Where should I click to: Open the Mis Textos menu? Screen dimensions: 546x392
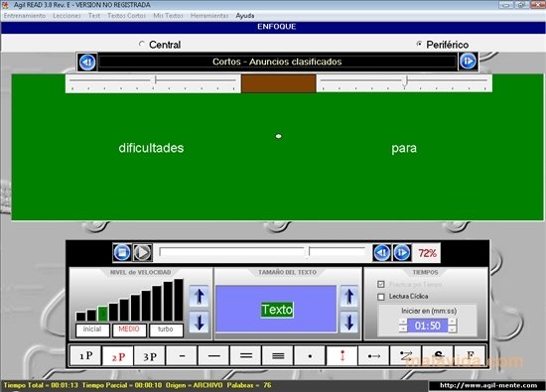168,16
